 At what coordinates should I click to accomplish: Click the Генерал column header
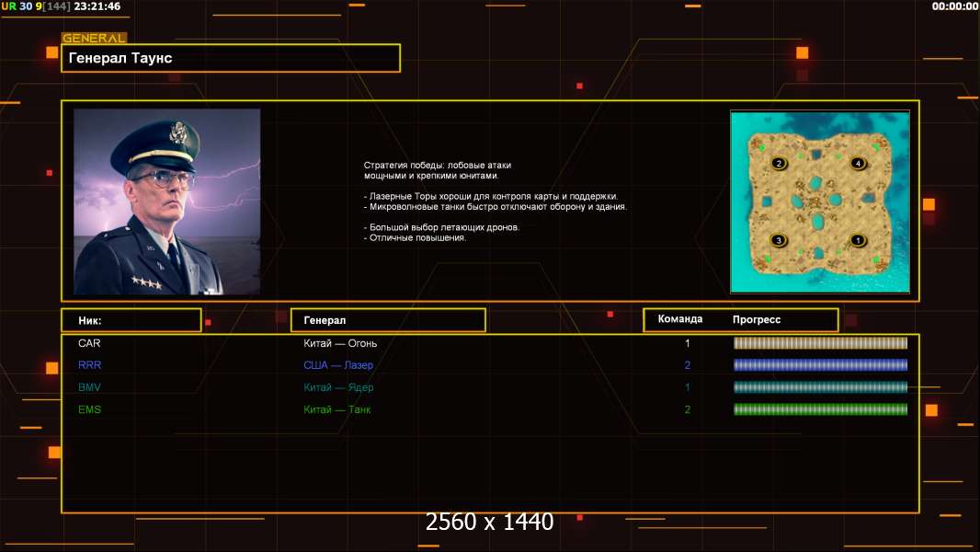(388, 320)
